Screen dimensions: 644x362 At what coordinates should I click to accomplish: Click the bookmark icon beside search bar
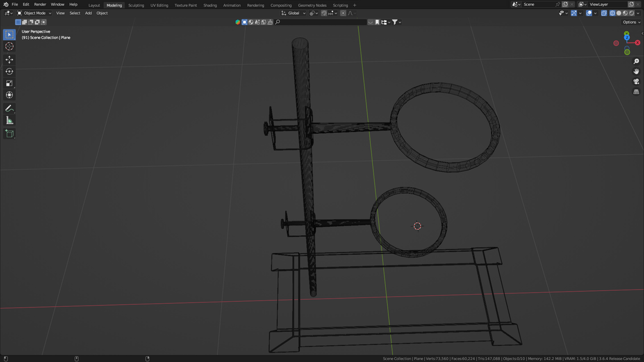point(377,22)
